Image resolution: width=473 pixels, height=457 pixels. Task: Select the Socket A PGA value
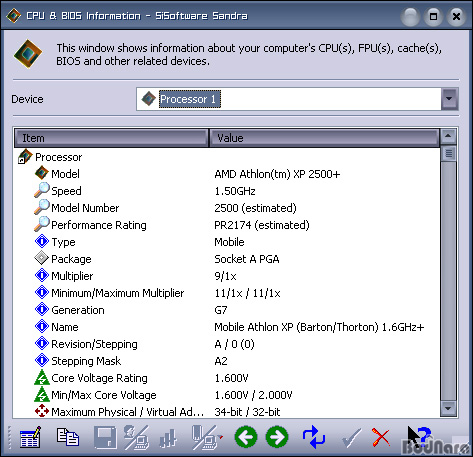pyautogui.click(x=247, y=259)
